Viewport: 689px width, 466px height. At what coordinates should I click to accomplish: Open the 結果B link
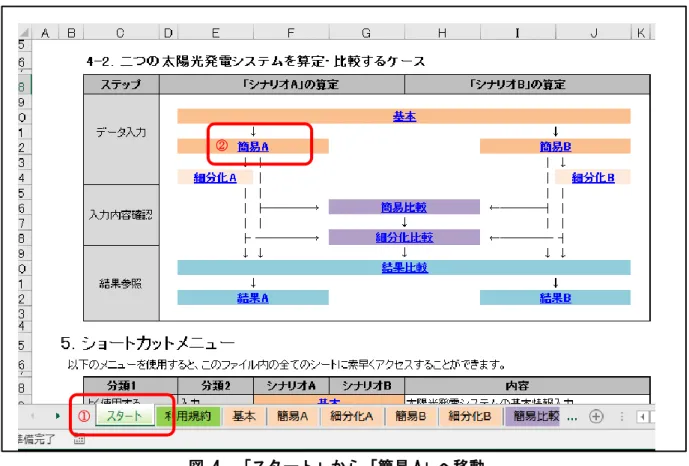tap(555, 298)
